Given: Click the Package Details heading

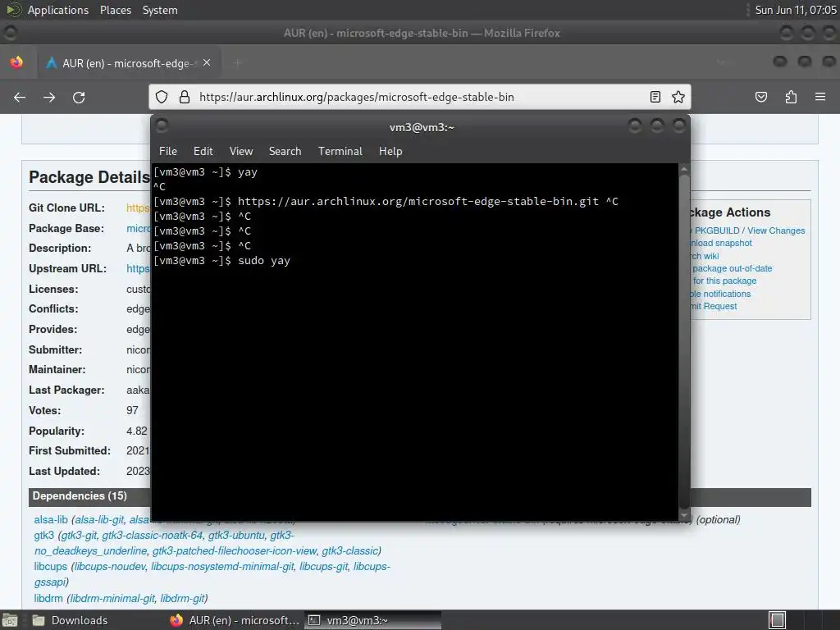Looking at the screenshot, I should (89, 177).
